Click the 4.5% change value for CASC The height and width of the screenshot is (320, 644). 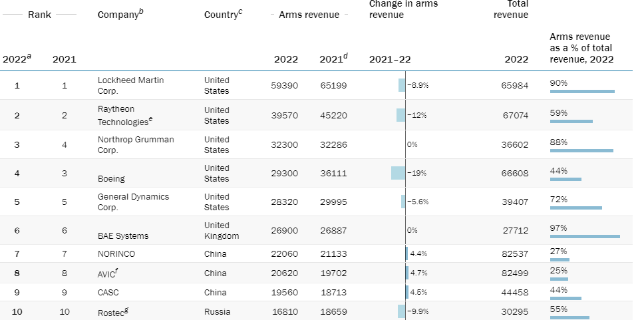pos(418,293)
